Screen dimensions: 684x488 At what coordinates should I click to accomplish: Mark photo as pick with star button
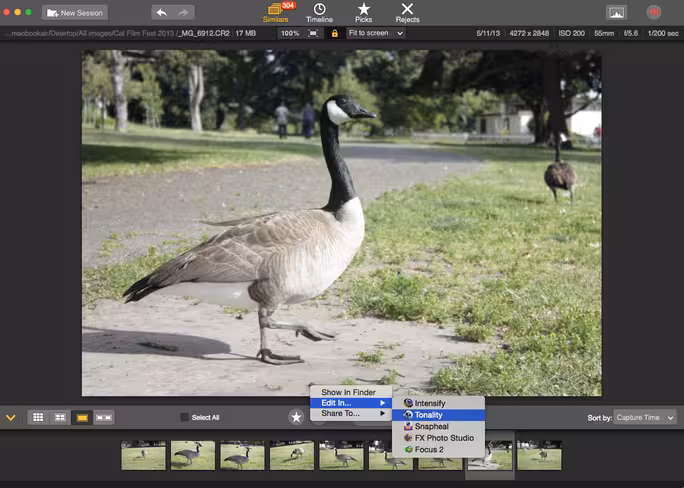(x=296, y=417)
